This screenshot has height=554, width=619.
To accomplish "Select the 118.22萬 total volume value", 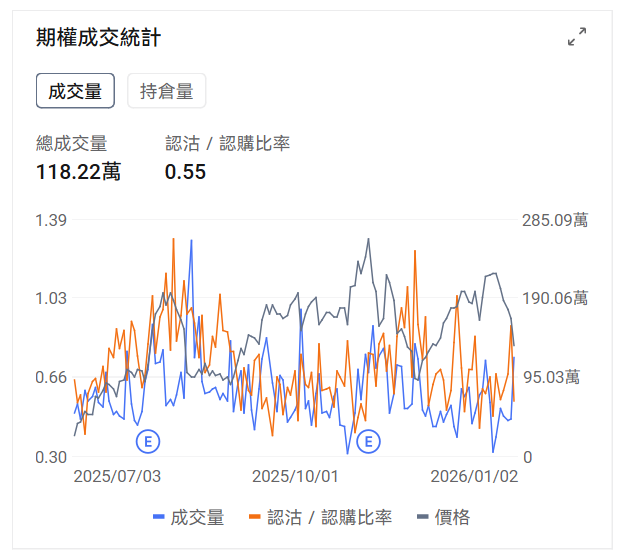I will pos(78,172).
